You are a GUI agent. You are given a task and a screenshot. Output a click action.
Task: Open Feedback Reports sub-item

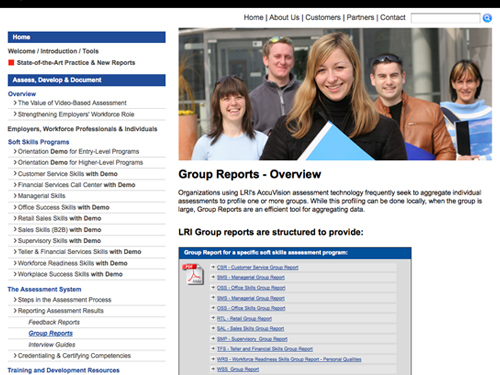[x=54, y=322]
